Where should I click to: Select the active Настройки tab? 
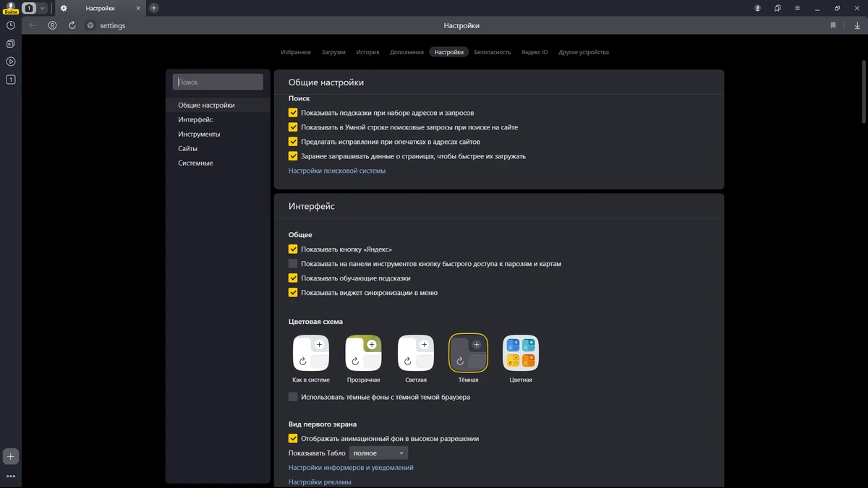(449, 52)
